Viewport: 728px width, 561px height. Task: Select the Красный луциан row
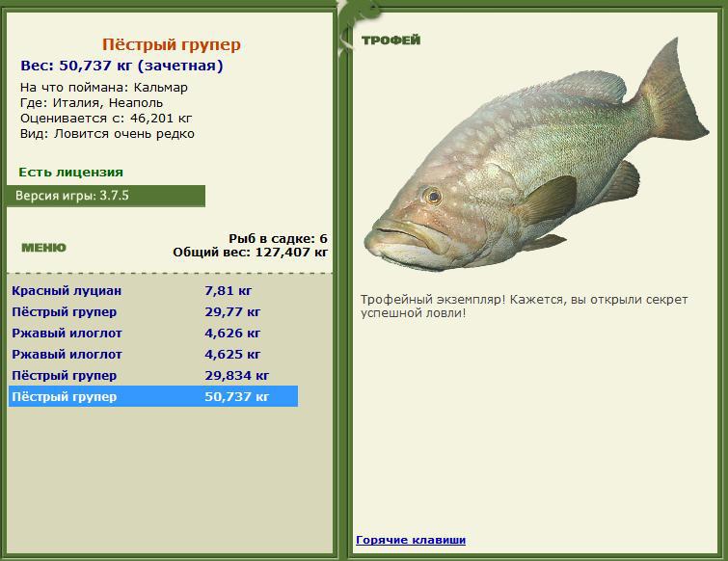(x=153, y=290)
